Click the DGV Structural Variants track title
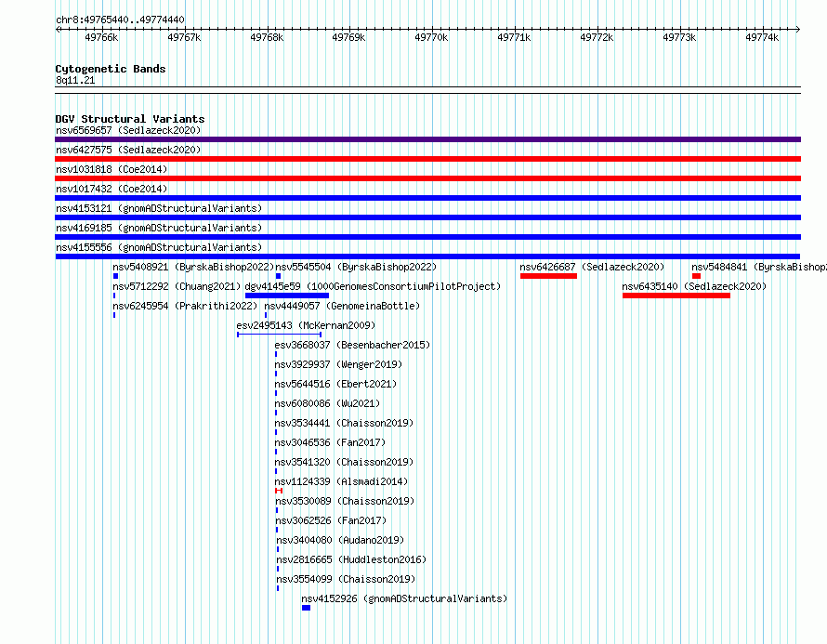Screen dimensions: 827x644 130,119
